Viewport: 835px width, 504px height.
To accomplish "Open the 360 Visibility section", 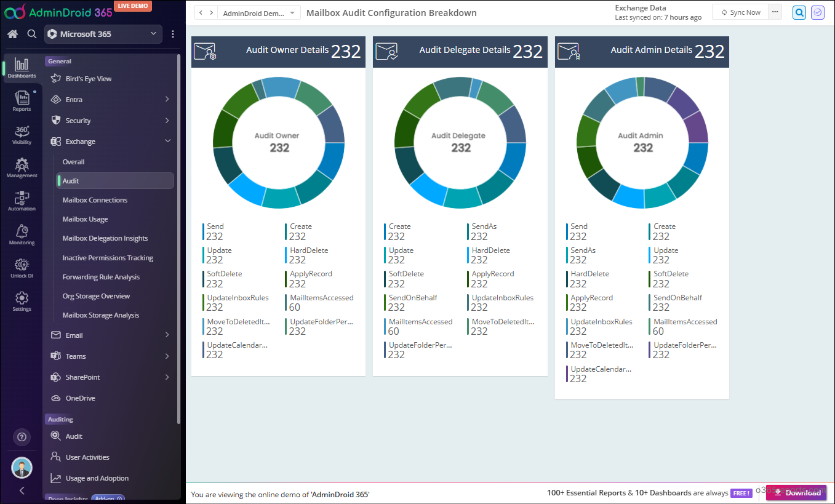I will coord(22,135).
